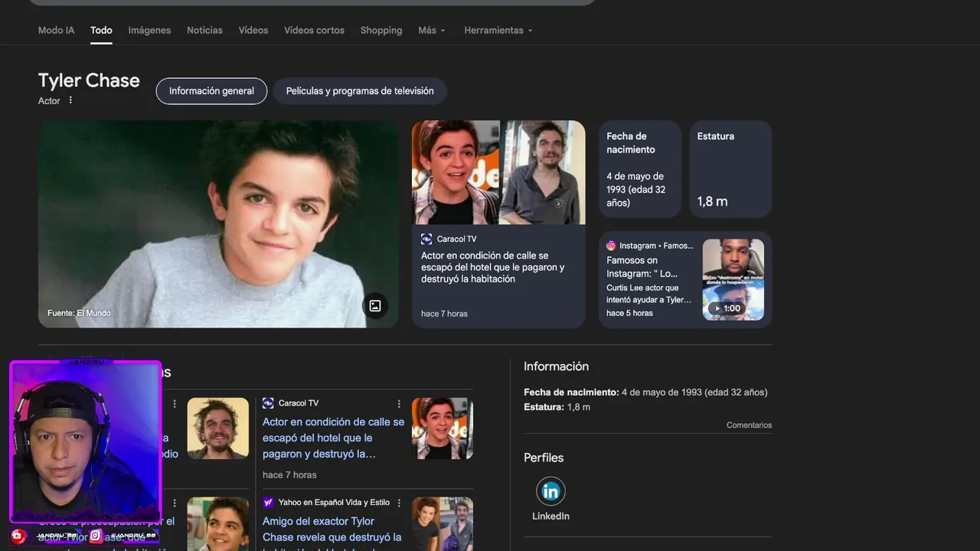Screen dimensions: 980x551
Task: Click the LinkedIn label under Perfiles
Action: pos(550,516)
